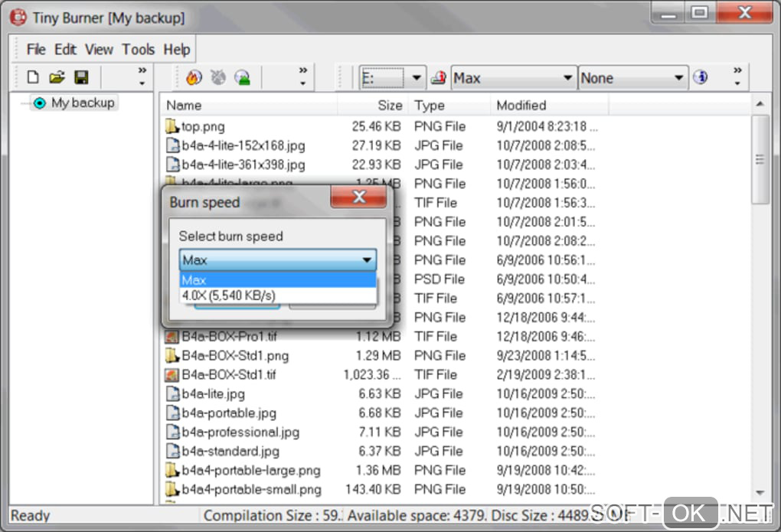
Task: Open the View menu
Action: pos(99,49)
